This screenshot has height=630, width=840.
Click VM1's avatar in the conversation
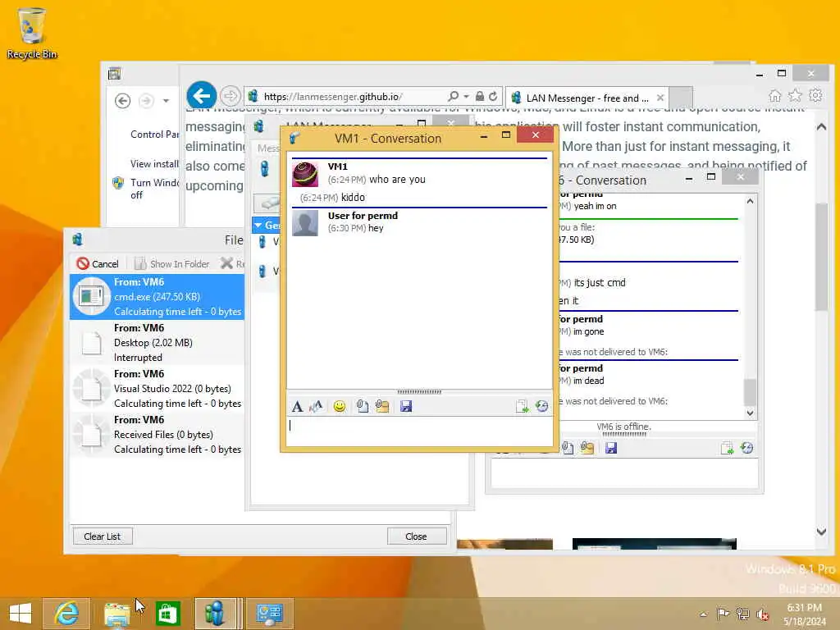(305, 175)
